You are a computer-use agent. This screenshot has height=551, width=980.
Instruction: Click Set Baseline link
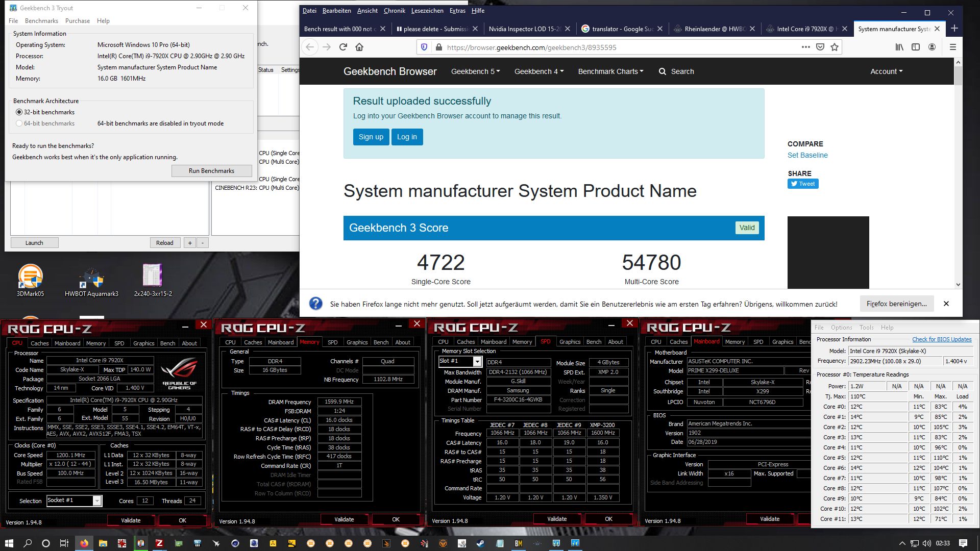807,155
